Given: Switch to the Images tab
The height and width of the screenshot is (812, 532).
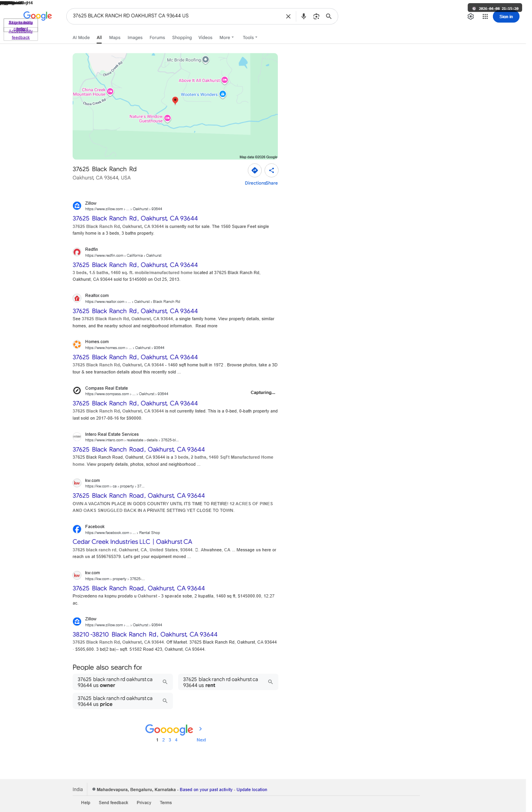Looking at the screenshot, I should pyautogui.click(x=135, y=37).
